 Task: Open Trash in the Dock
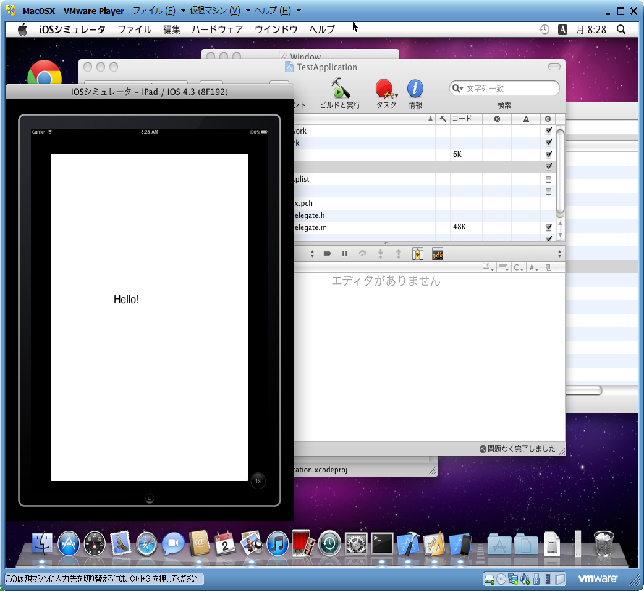coord(604,543)
